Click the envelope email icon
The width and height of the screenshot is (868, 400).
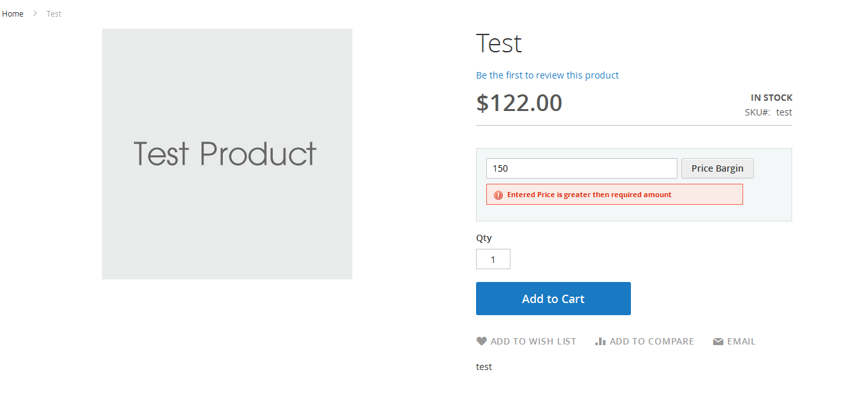pyautogui.click(x=718, y=342)
